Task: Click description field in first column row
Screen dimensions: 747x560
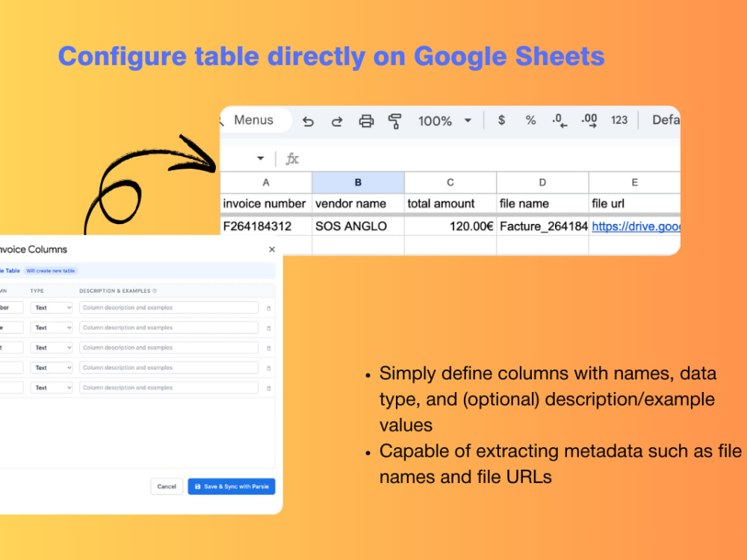Action: pos(169,308)
